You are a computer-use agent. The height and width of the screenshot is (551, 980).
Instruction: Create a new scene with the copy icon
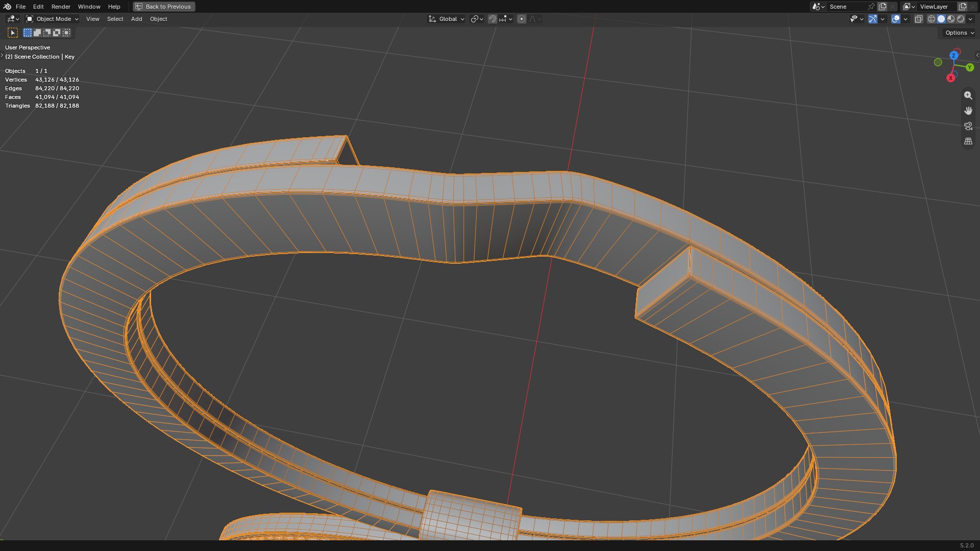883,7
